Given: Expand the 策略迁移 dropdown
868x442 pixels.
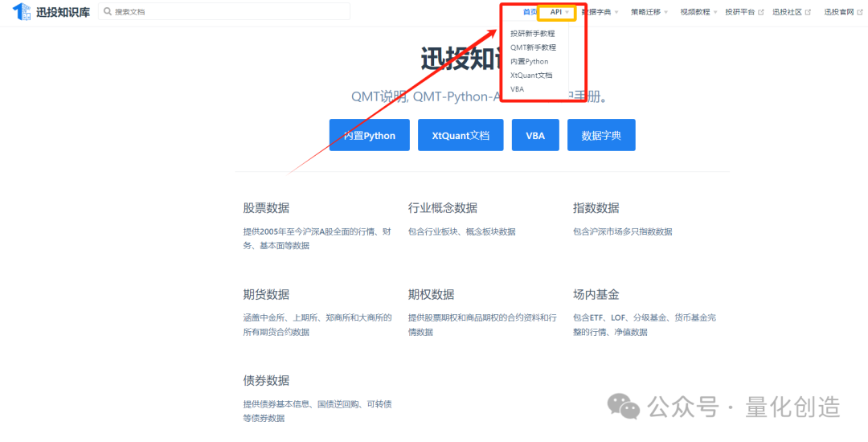Looking at the screenshot, I should pyautogui.click(x=649, y=11).
